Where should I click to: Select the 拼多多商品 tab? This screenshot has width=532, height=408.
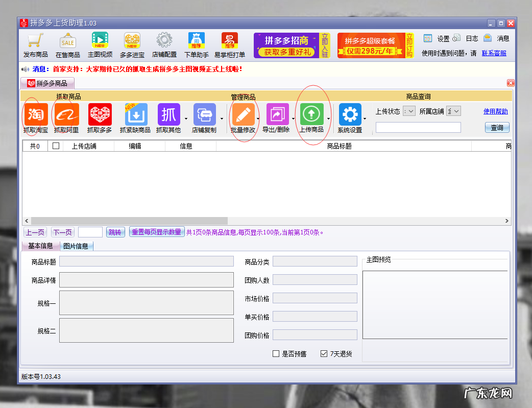coord(47,82)
